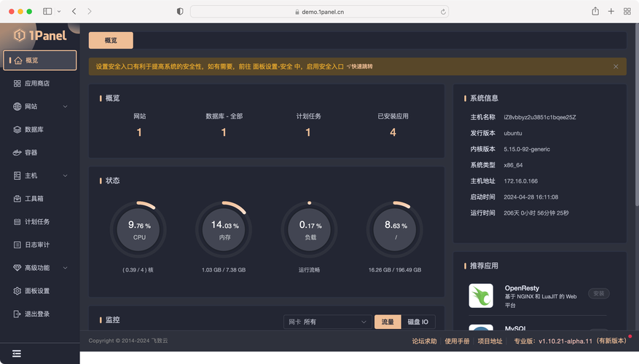Expand the 网站 website submenu
The image size is (639, 364).
[66, 107]
